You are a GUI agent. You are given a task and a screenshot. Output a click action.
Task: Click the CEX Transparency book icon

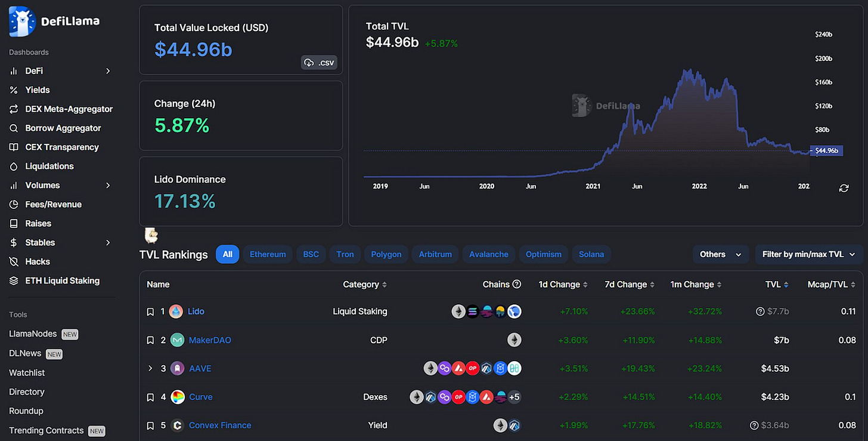pyautogui.click(x=14, y=147)
